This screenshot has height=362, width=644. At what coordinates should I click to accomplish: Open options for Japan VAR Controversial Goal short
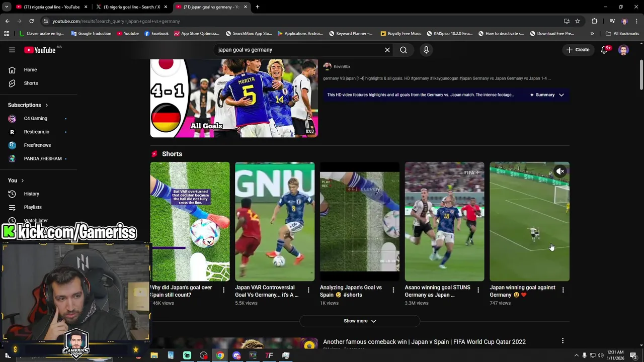308,290
